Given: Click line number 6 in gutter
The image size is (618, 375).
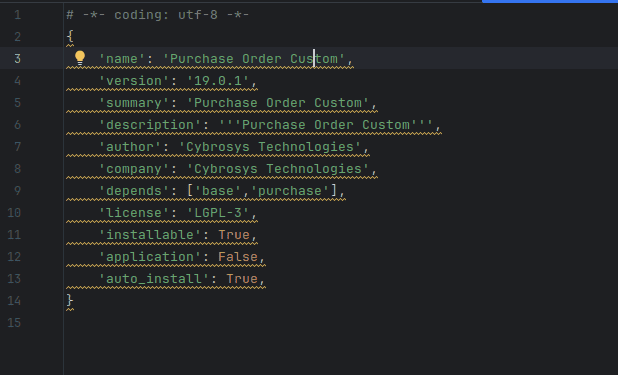Looking at the screenshot, I should (x=17, y=125).
